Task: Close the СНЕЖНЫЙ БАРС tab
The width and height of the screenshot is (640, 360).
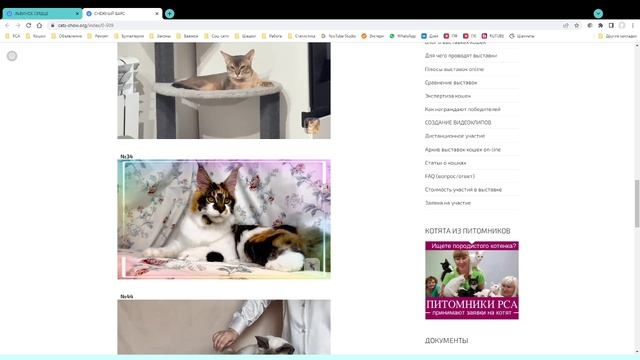Action: tap(157, 13)
